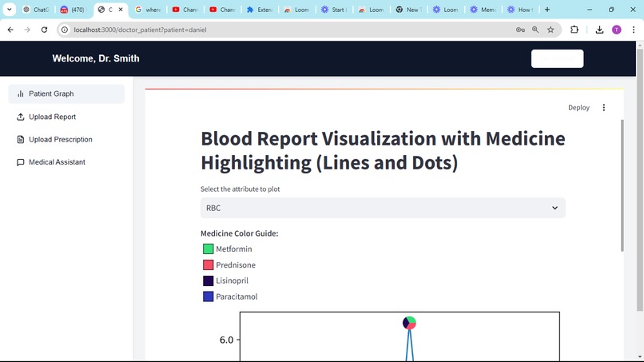Click the browser window vertical scrollbar
Viewport: 644px width, 362px height.
pyautogui.click(x=639, y=181)
